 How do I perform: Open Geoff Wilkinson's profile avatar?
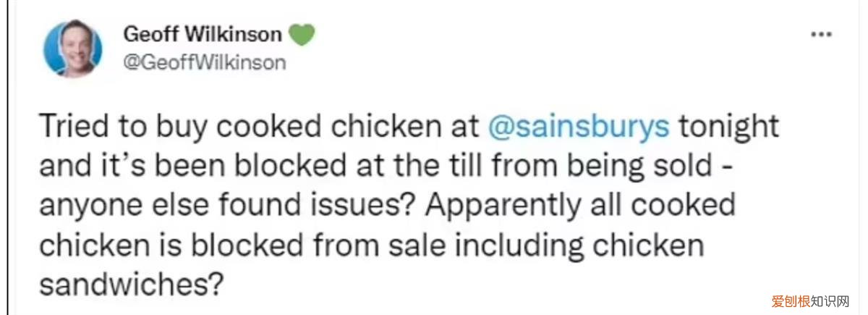point(72,49)
